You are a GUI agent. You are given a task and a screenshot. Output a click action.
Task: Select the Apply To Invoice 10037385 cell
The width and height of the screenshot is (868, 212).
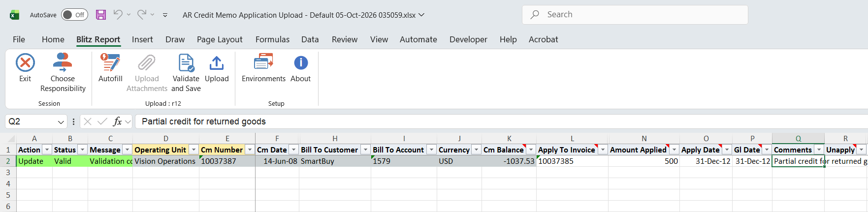click(x=572, y=161)
